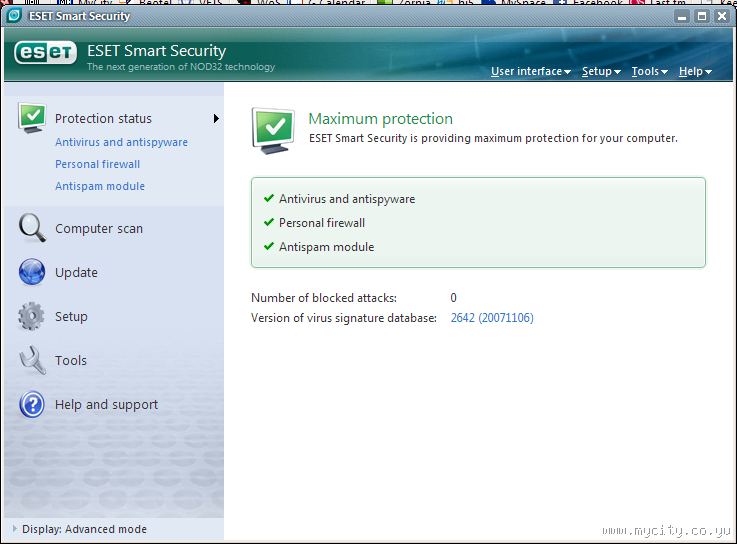Open the Tools menu in the header

[650, 71]
